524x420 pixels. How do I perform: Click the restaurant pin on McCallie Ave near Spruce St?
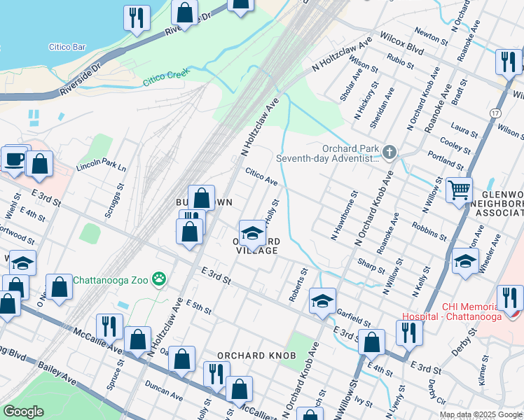click(109, 328)
